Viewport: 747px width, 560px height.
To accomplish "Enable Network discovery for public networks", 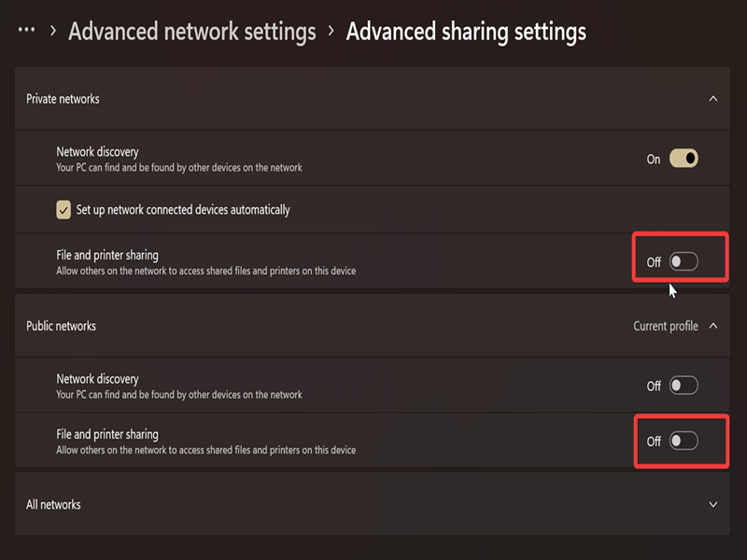I will pos(684,385).
